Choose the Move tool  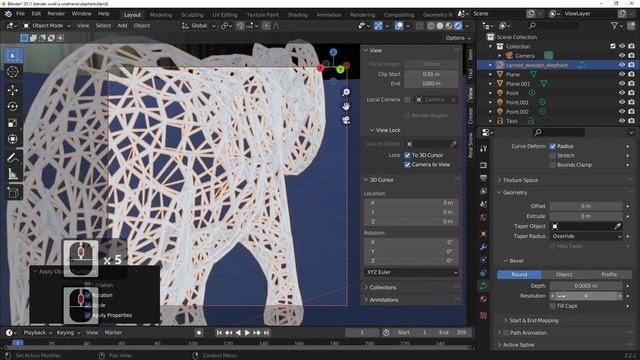click(x=13, y=90)
